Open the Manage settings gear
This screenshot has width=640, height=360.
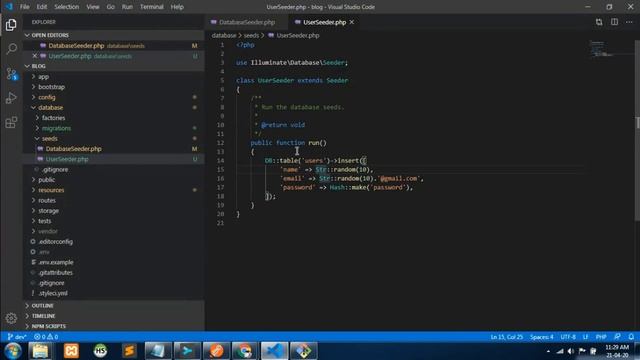(x=11, y=318)
